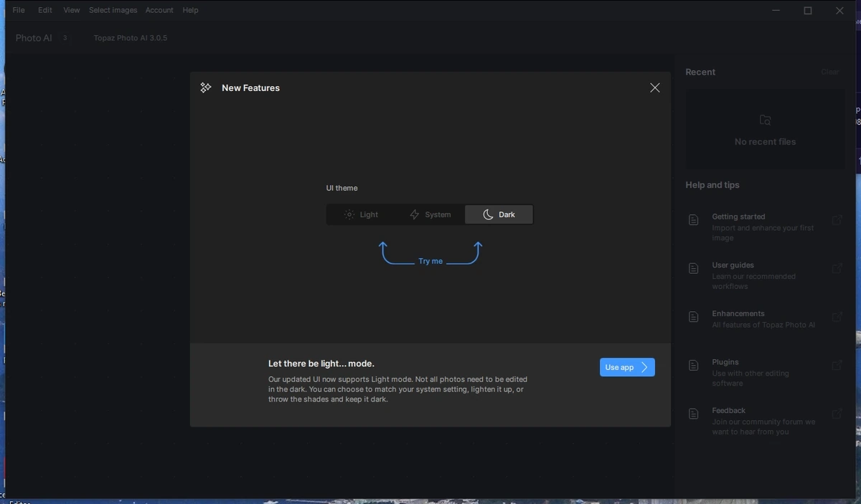The image size is (861, 504).
Task: Open the View menu
Action: [72, 10]
